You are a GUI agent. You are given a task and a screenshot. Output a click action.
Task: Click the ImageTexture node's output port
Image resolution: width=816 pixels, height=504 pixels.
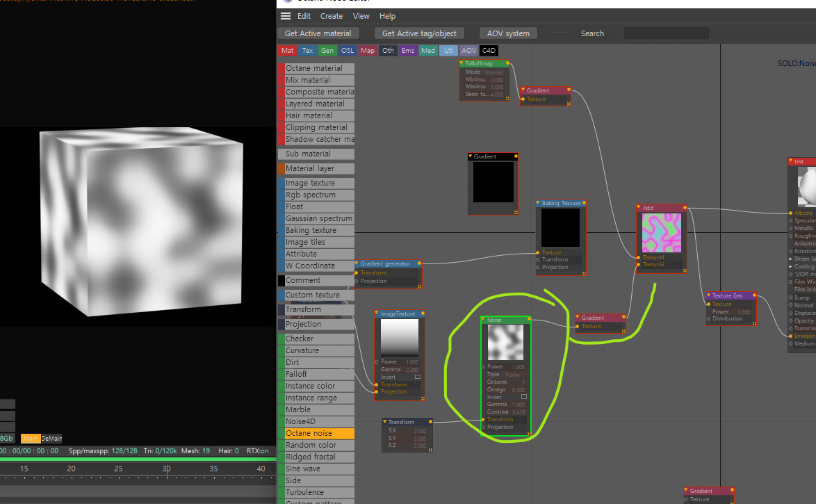pyautogui.click(x=423, y=314)
